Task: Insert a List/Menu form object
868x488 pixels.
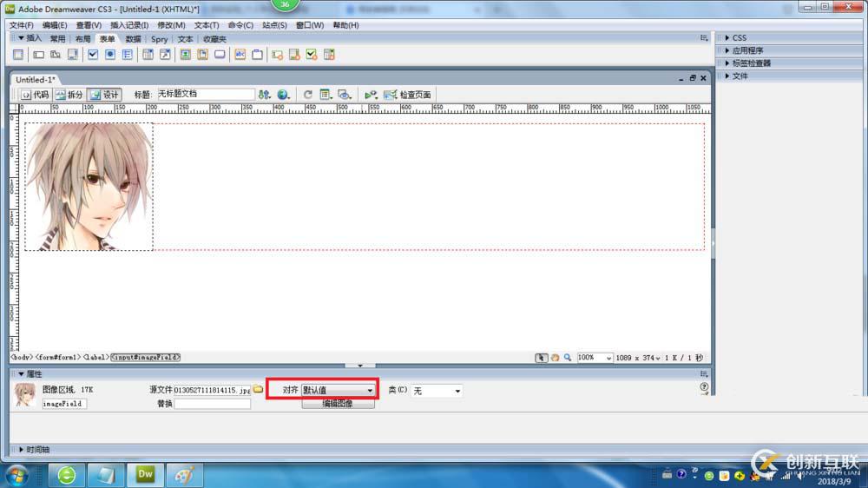Action: 148,55
